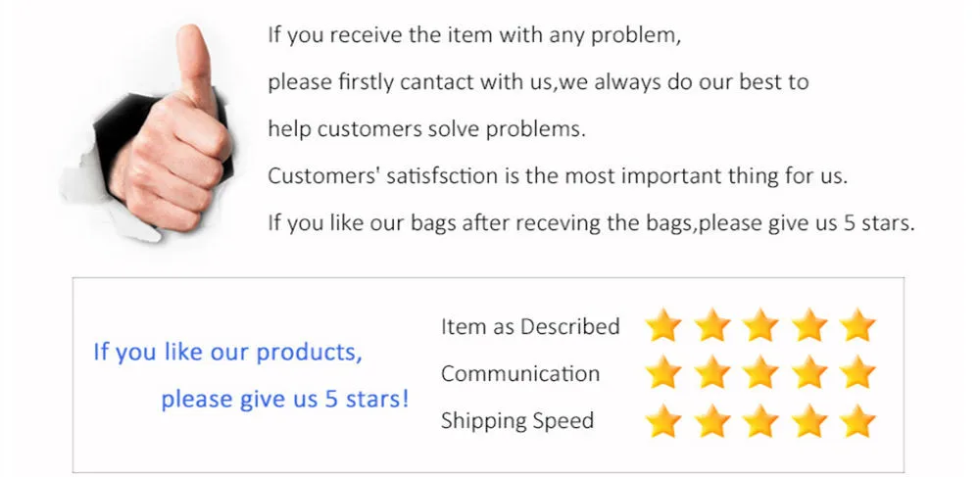
Task: Click the Item as Described label
Action: 530,326
